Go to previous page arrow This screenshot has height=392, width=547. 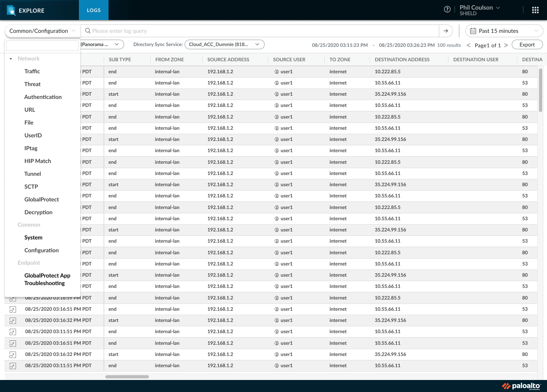point(469,45)
